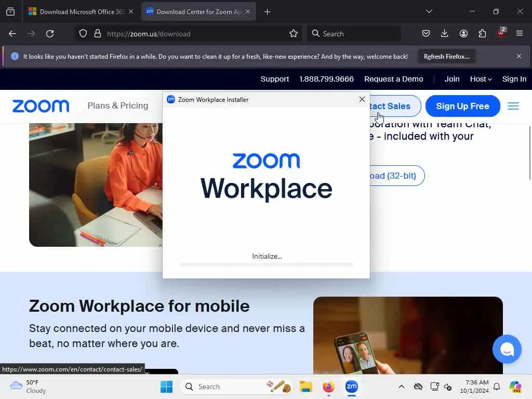532x399 pixels.
Task: Click the mobile phone video call image
Action: point(408,335)
